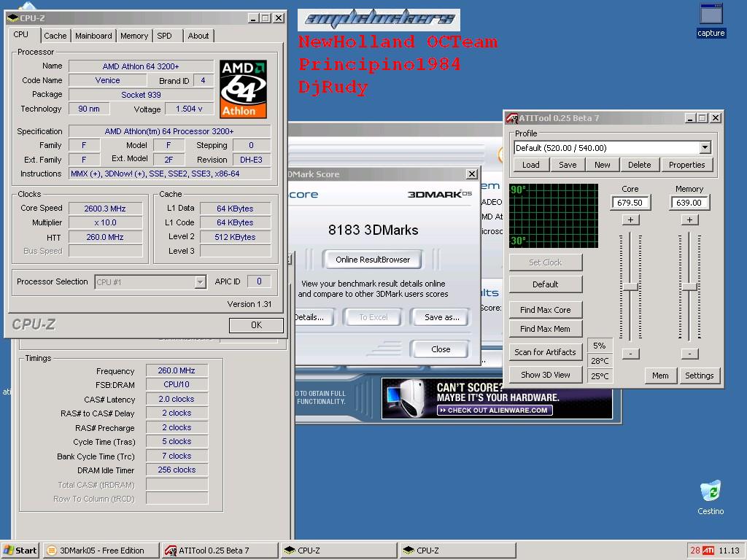
Task: Click the taskbar clock showing 11.13
Action: (x=729, y=551)
